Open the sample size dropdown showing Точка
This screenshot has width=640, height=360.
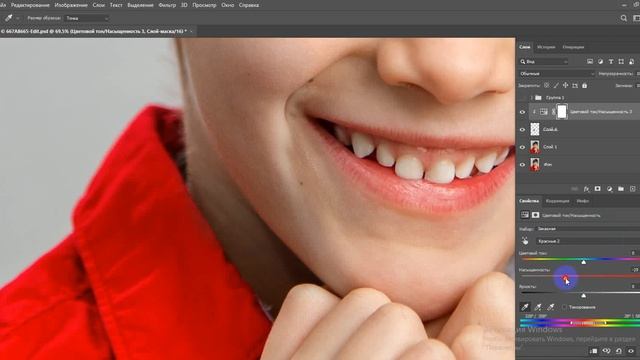click(87, 18)
